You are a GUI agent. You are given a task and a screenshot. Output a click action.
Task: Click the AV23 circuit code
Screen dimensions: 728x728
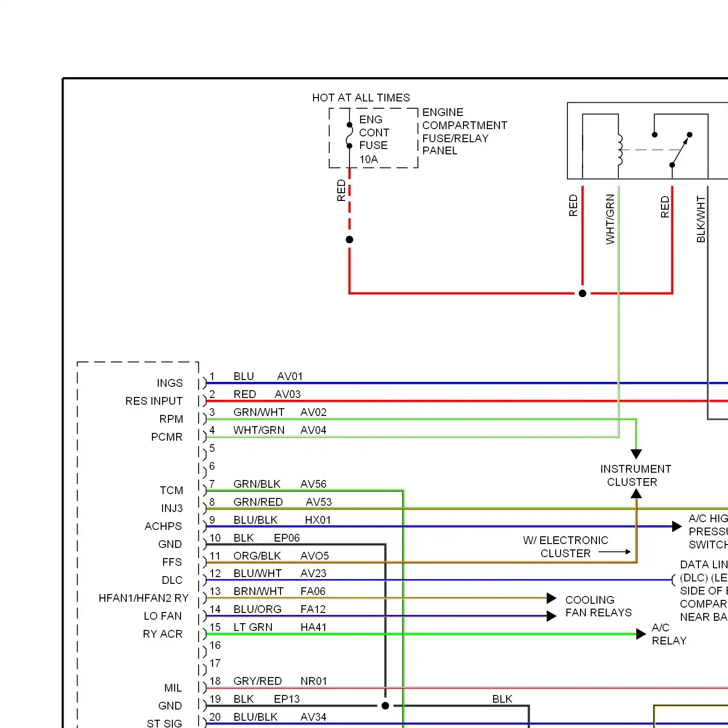coord(314,573)
